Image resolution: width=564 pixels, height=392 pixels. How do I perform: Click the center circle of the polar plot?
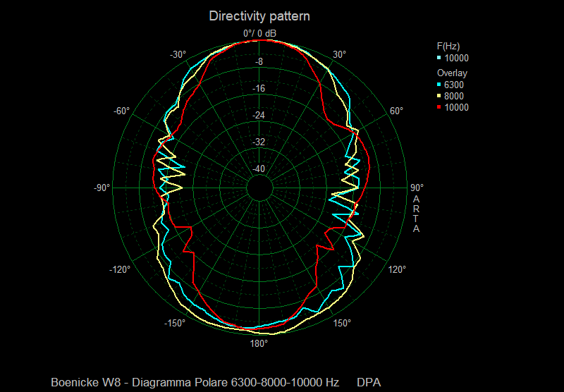point(259,188)
